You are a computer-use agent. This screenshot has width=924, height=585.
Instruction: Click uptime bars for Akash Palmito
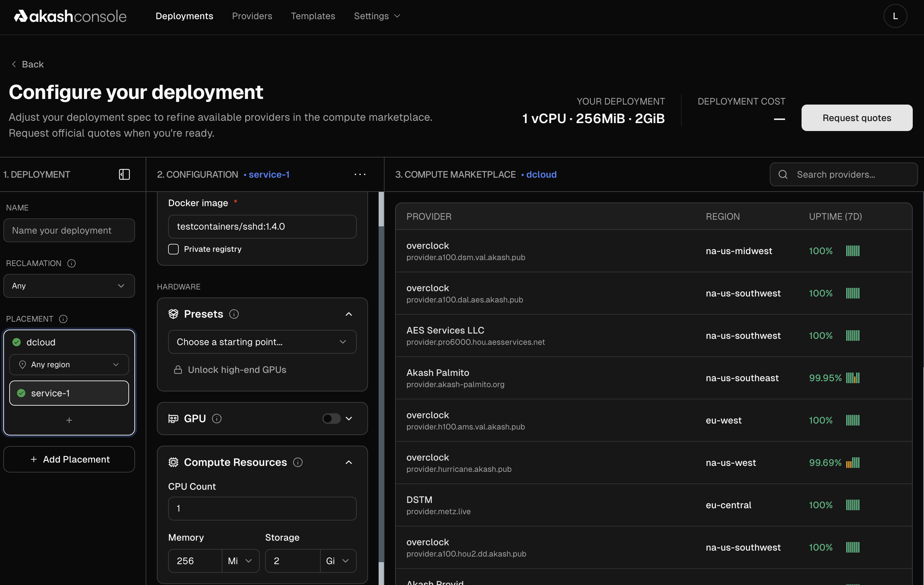coord(853,378)
